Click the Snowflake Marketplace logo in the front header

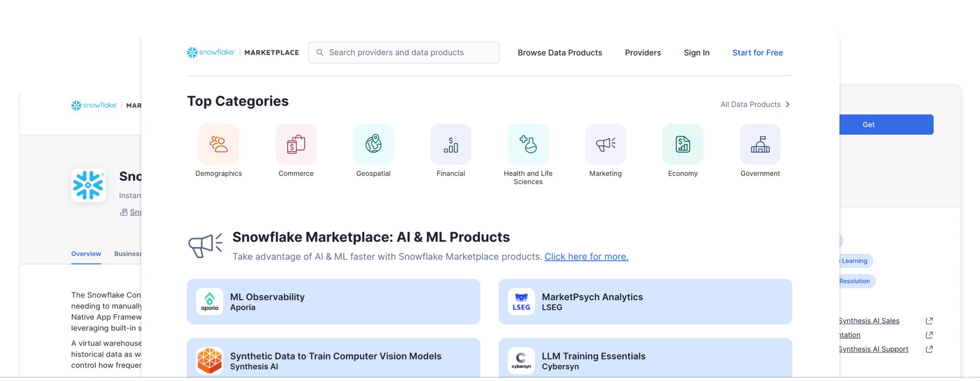pos(243,53)
